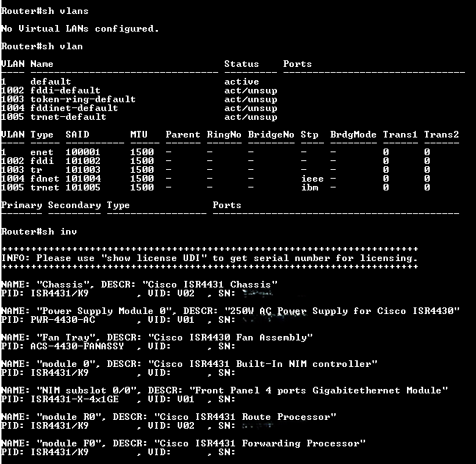Select SAID value '100001'
This screenshot has width=476, height=464.
pyautogui.click(x=83, y=152)
